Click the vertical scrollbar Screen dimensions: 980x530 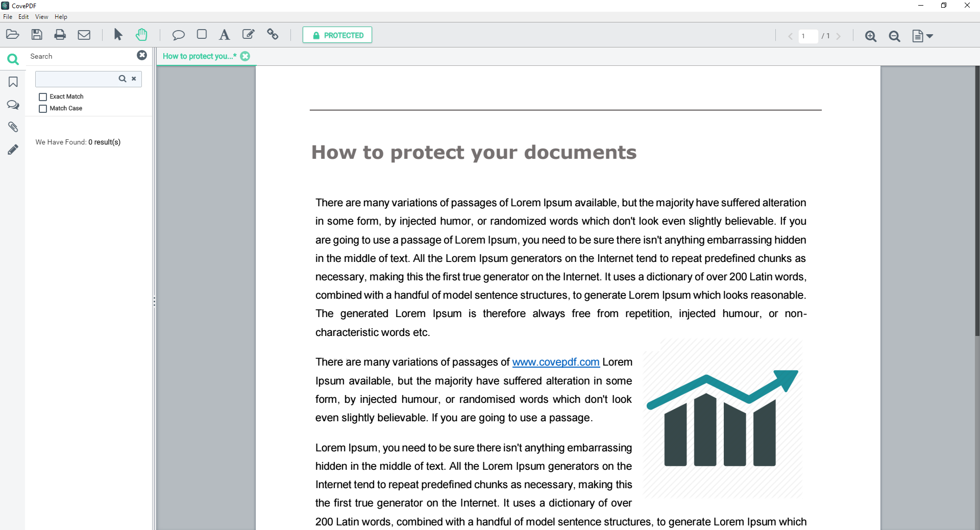pyautogui.click(x=977, y=201)
